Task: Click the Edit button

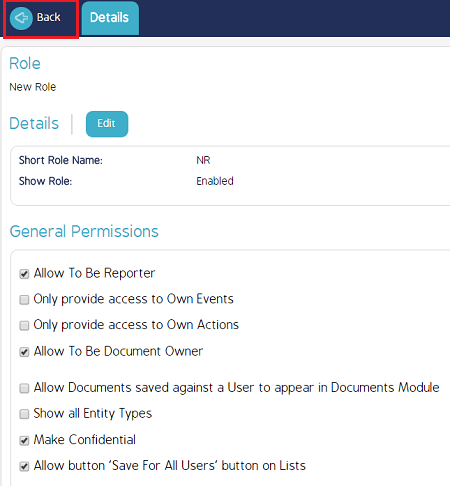Action: pos(107,124)
